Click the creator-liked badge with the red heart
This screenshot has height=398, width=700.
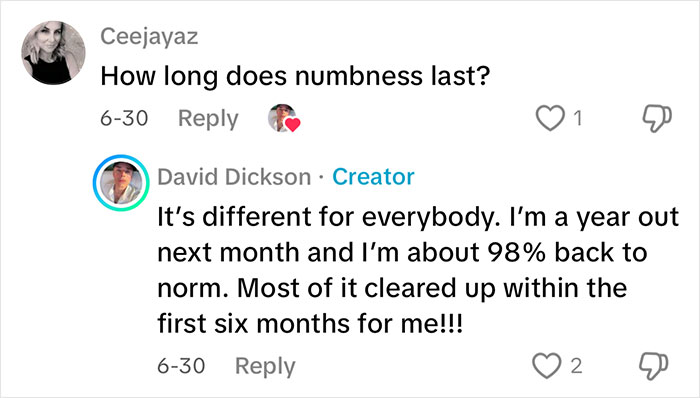coord(284,118)
